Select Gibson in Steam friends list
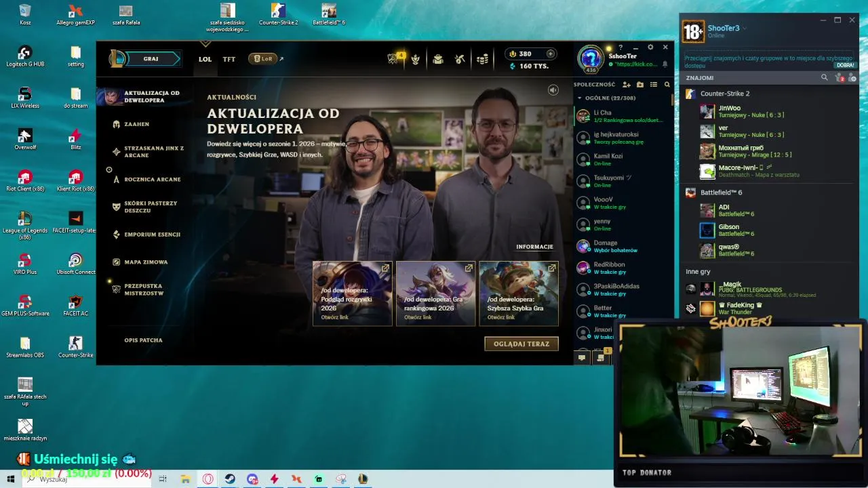The image size is (868, 488). coord(777,230)
